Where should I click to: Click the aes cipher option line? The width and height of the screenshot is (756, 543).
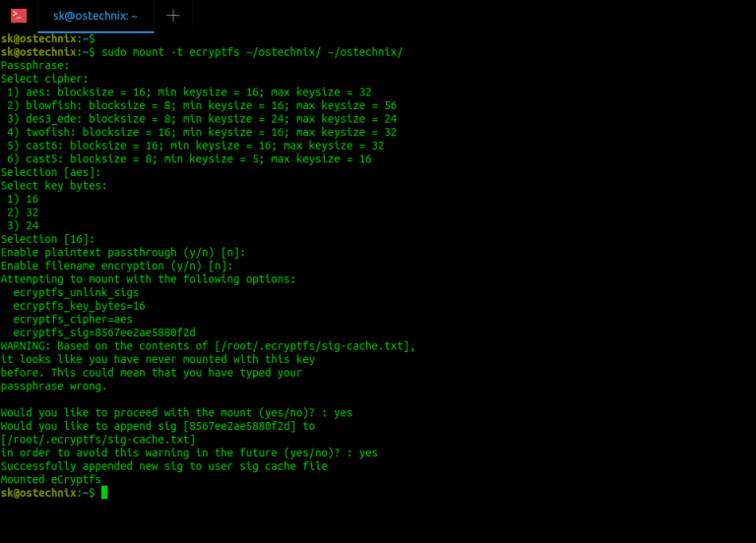pyautogui.click(x=189, y=91)
